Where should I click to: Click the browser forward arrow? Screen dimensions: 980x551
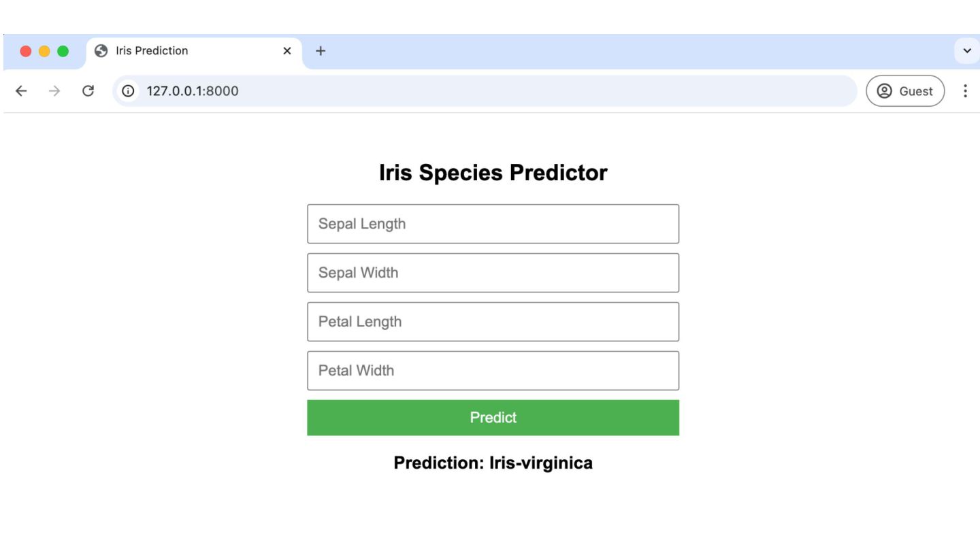[x=54, y=91]
